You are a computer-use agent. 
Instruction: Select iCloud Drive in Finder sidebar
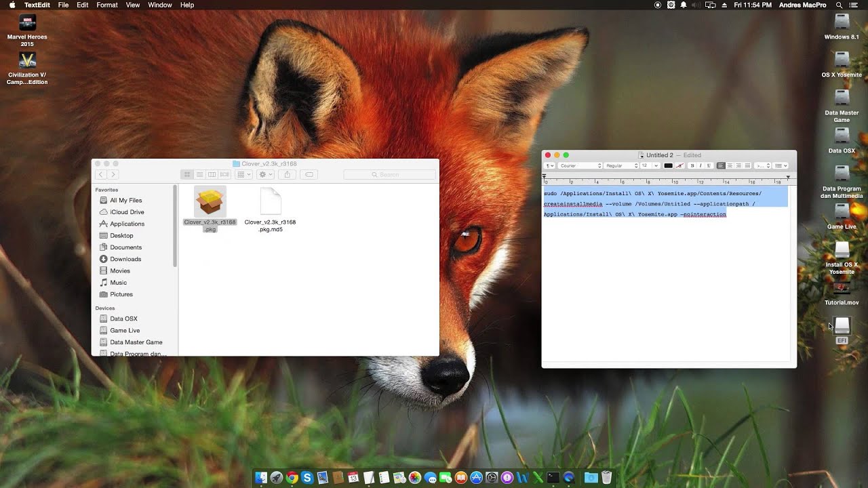pyautogui.click(x=127, y=212)
